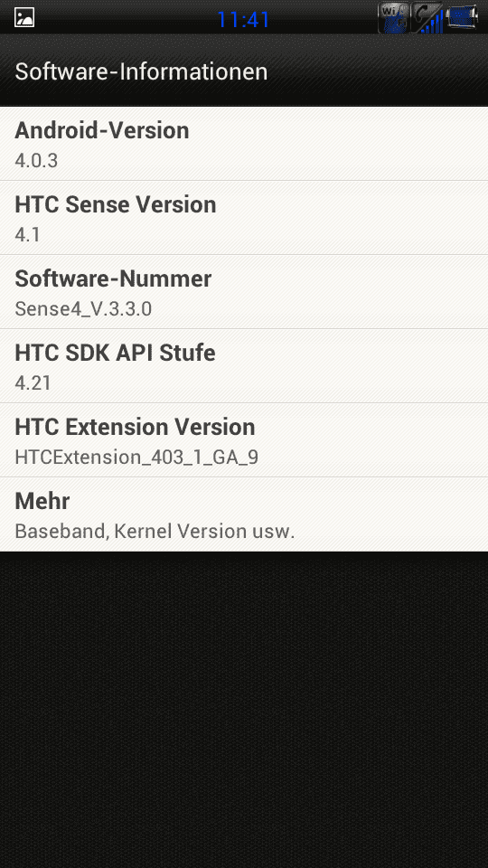
Task: Tap the empty black area below the list
Action: click(244, 710)
